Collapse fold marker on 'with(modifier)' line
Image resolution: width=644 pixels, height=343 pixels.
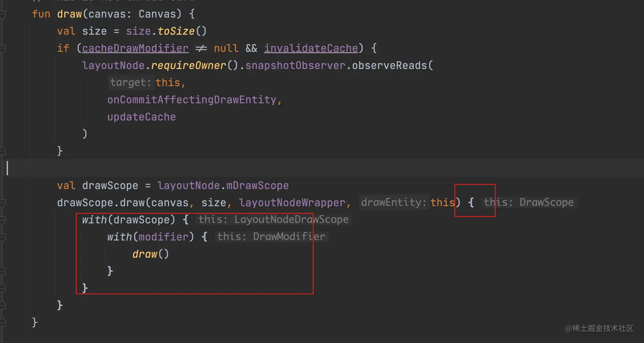(x=3, y=237)
